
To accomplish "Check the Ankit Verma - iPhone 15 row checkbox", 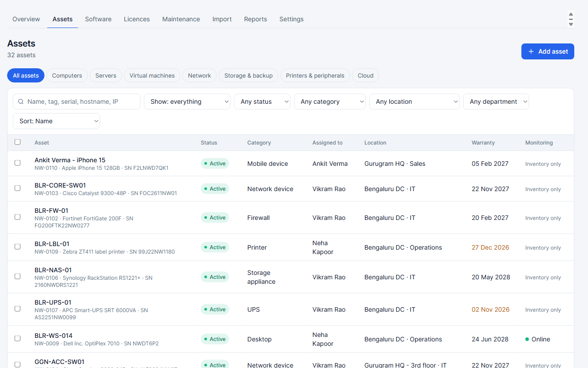I will (x=18, y=163).
